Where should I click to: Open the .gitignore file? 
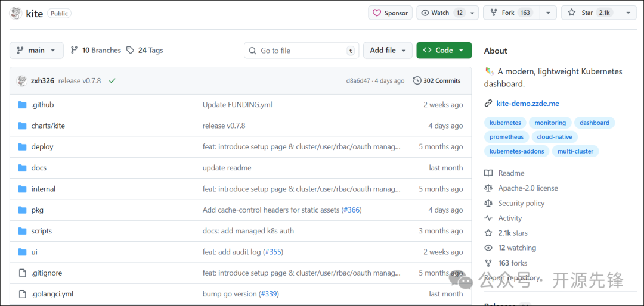47,273
